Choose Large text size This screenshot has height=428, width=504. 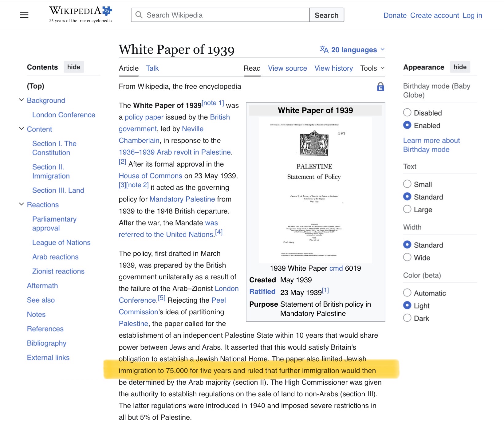coord(407,209)
